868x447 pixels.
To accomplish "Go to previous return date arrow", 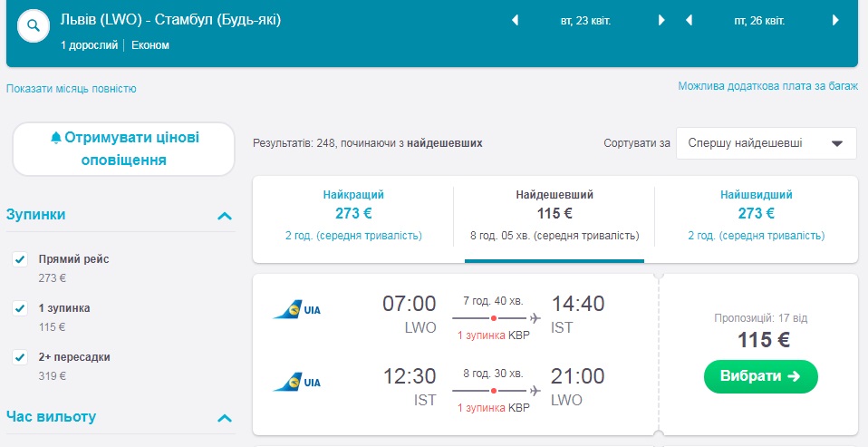I will click(x=690, y=20).
